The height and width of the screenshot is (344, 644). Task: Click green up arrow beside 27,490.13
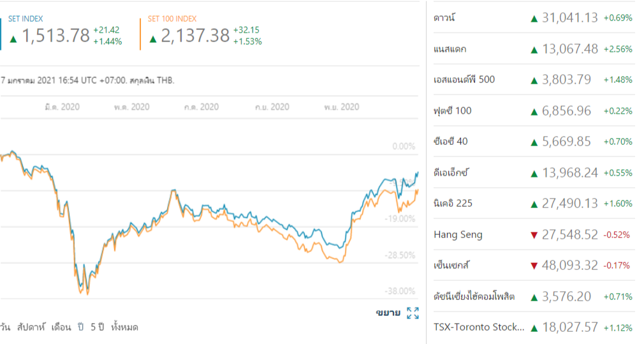click(x=534, y=204)
